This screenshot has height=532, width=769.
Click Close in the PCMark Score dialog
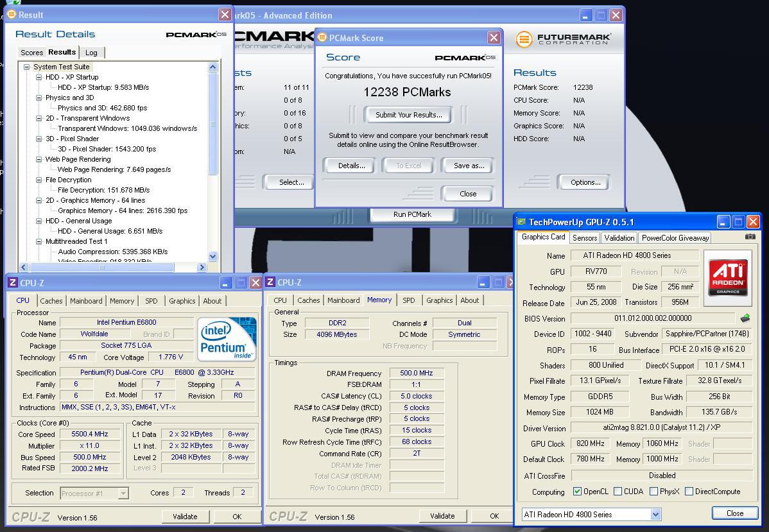pyautogui.click(x=468, y=194)
